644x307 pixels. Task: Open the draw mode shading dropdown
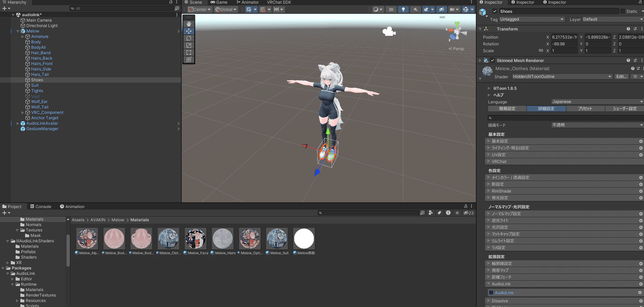[379, 10]
